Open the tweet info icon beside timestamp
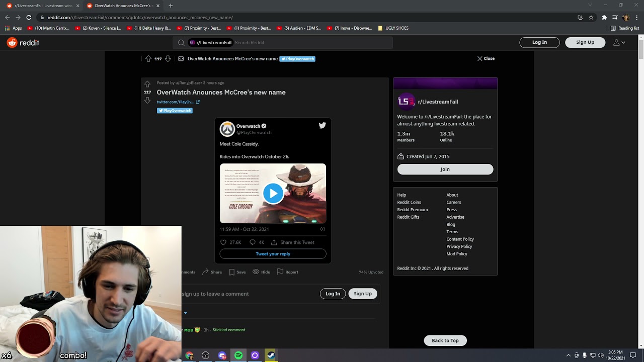644x362 pixels. (323, 229)
